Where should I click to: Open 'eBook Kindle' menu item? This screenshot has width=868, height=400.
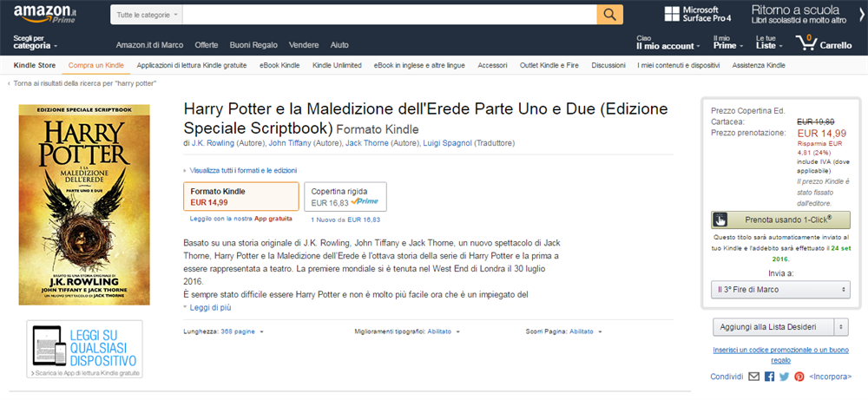[x=279, y=65]
